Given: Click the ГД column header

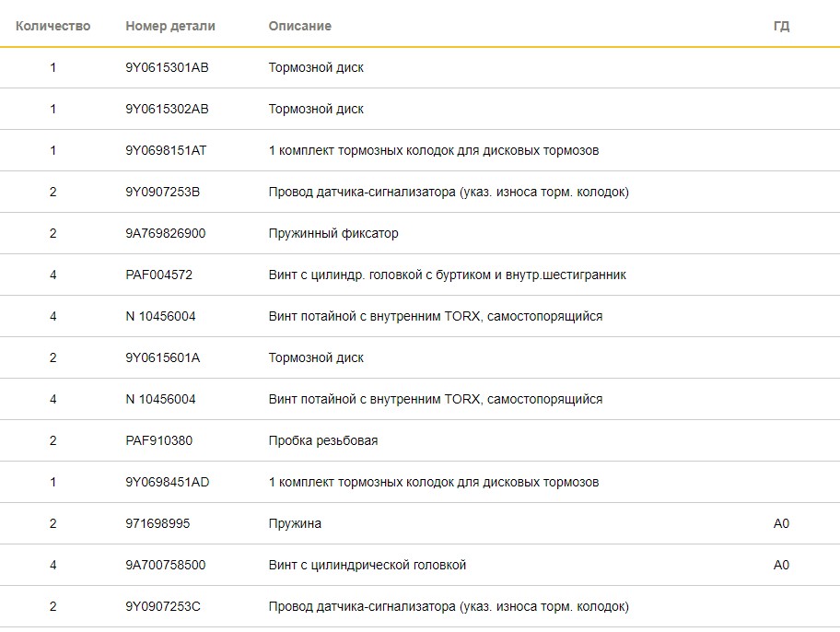Looking at the screenshot, I should (781, 26).
